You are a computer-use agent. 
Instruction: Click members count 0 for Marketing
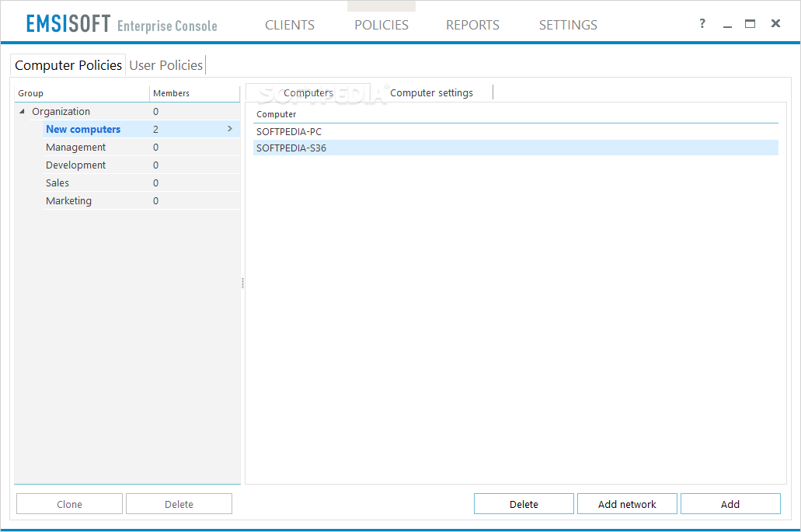click(x=156, y=200)
